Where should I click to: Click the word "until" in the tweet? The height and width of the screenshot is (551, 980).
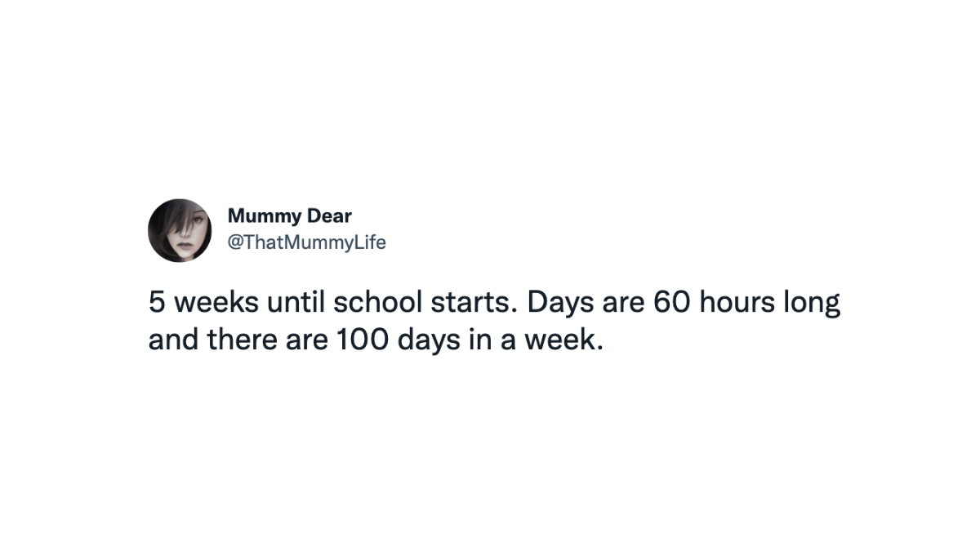pos(292,303)
